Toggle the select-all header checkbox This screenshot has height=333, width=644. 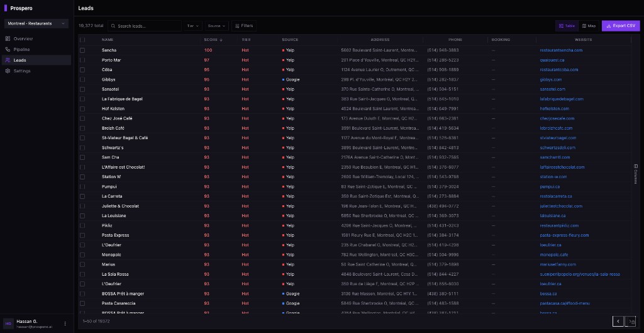click(x=82, y=40)
